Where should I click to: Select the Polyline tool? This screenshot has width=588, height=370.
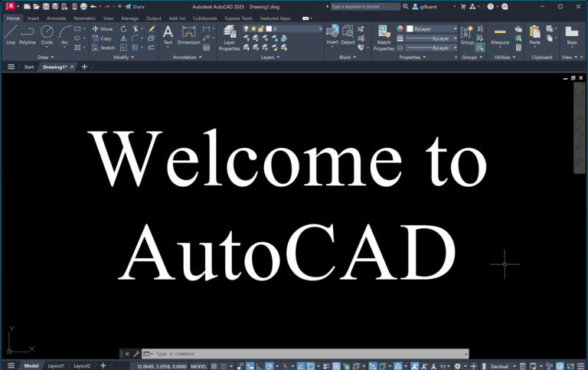click(28, 35)
